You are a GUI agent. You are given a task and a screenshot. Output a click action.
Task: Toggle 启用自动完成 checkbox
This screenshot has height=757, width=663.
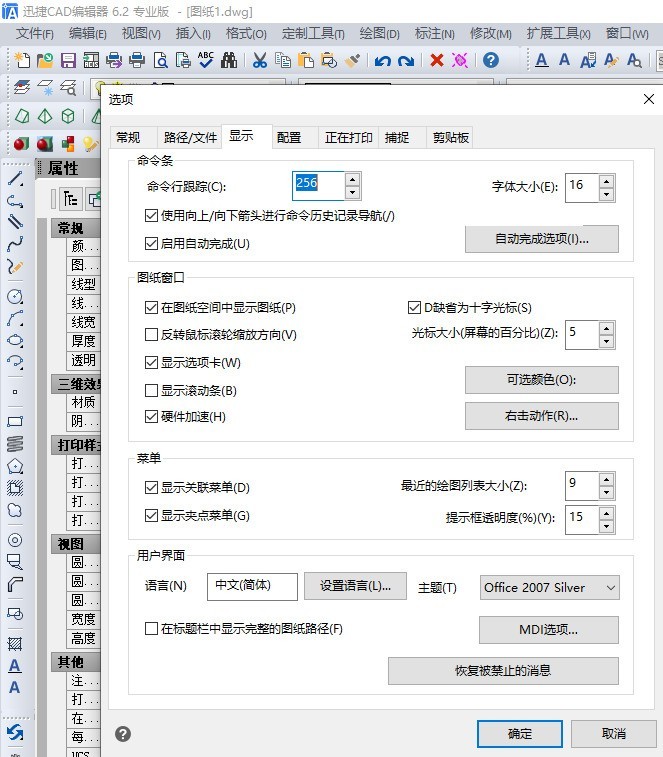152,243
